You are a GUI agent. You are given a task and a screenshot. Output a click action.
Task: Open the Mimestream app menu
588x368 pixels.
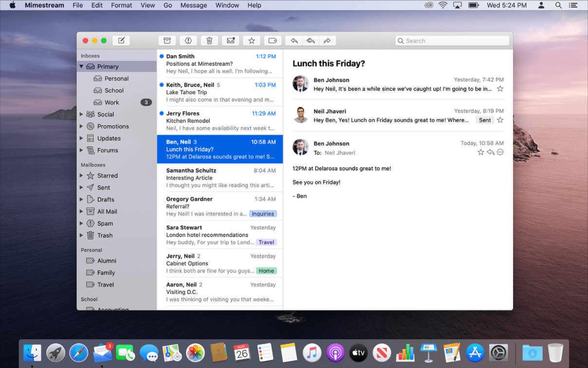44,5
